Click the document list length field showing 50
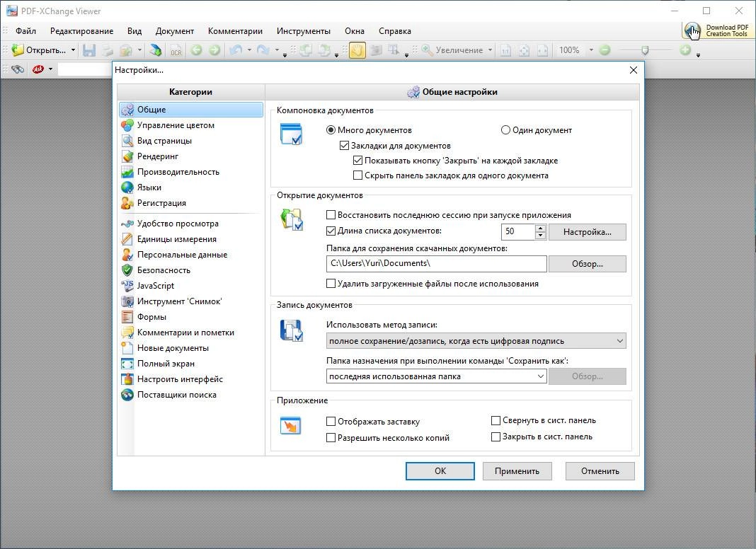The height and width of the screenshot is (549, 756). (x=518, y=232)
